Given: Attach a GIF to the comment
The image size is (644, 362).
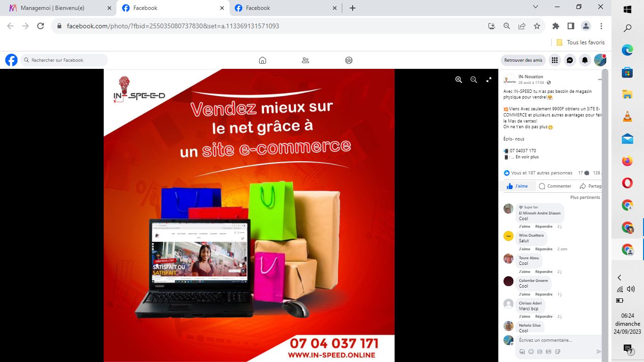Looking at the screenshot, I should [x=549, y=352].
